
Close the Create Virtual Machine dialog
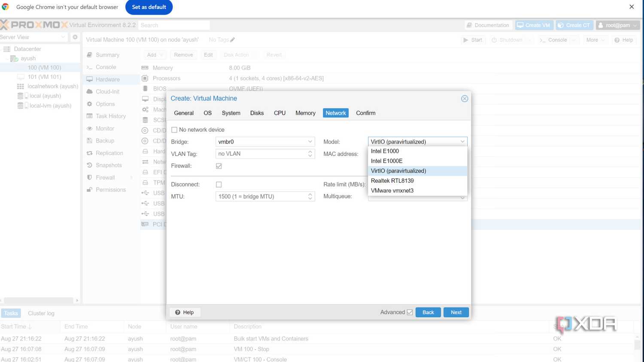point(465,99)
